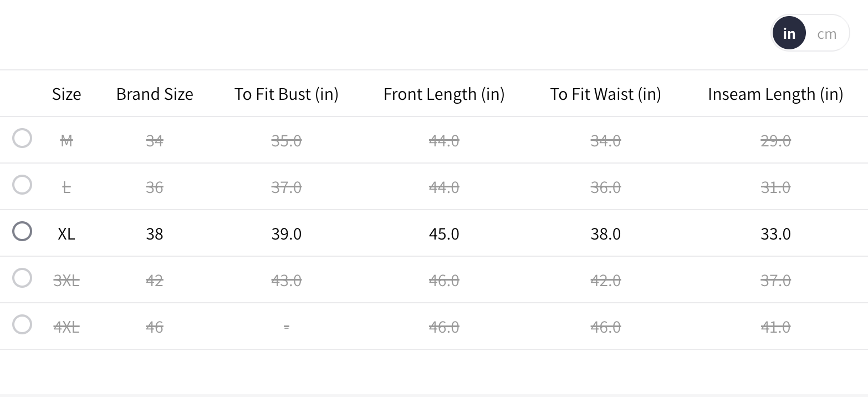Select the M size radio button
Screen dimensions: 868x397
point(22,139)
